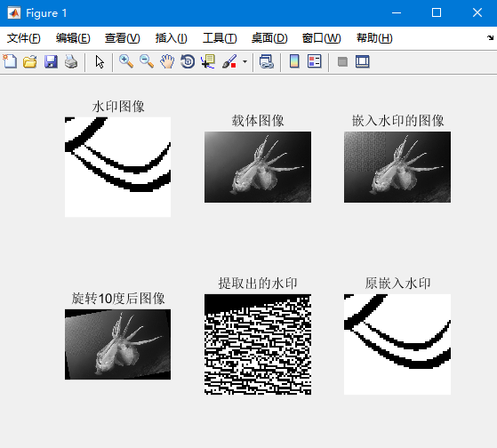Open the 编辑(E) menu

click(73, 38)
